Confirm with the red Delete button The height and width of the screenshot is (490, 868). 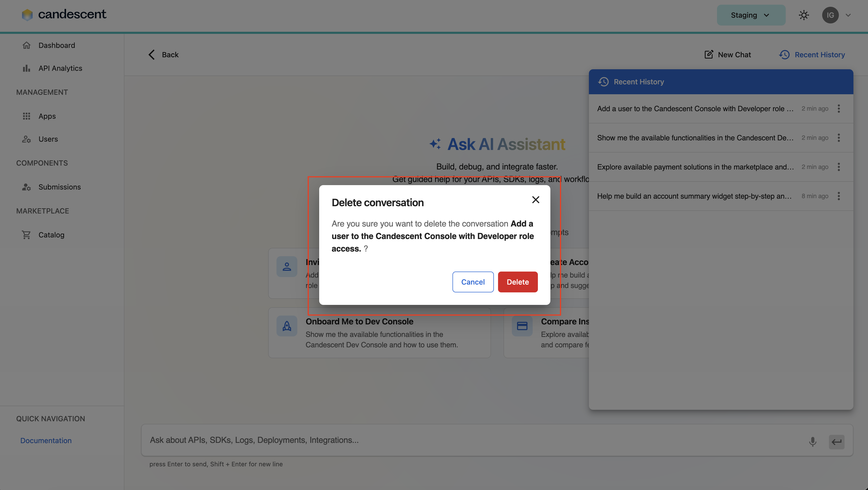(x=518, y=282)
